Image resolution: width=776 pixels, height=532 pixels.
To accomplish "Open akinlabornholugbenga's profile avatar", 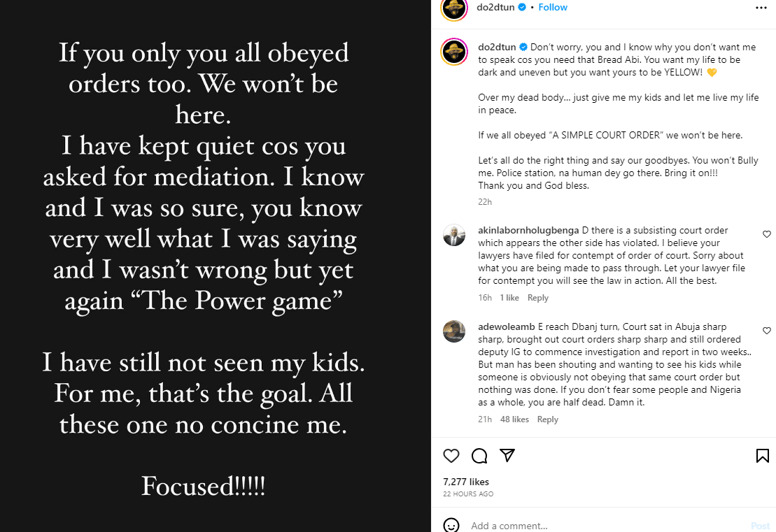I will [454, 235].
